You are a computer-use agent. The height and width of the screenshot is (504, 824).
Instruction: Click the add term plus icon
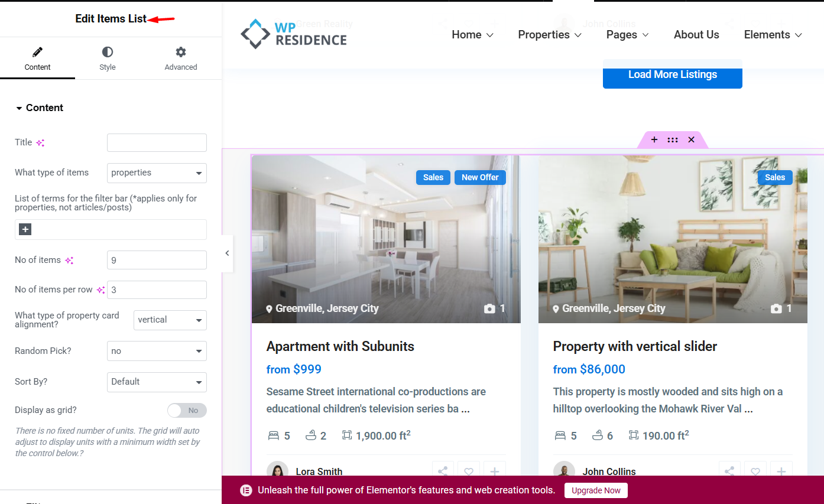[25, 229]
